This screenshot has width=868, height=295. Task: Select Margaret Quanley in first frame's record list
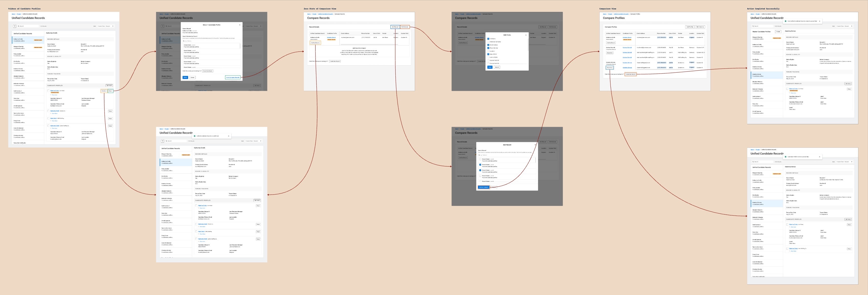pyautogui.click(x=19, y=47)
